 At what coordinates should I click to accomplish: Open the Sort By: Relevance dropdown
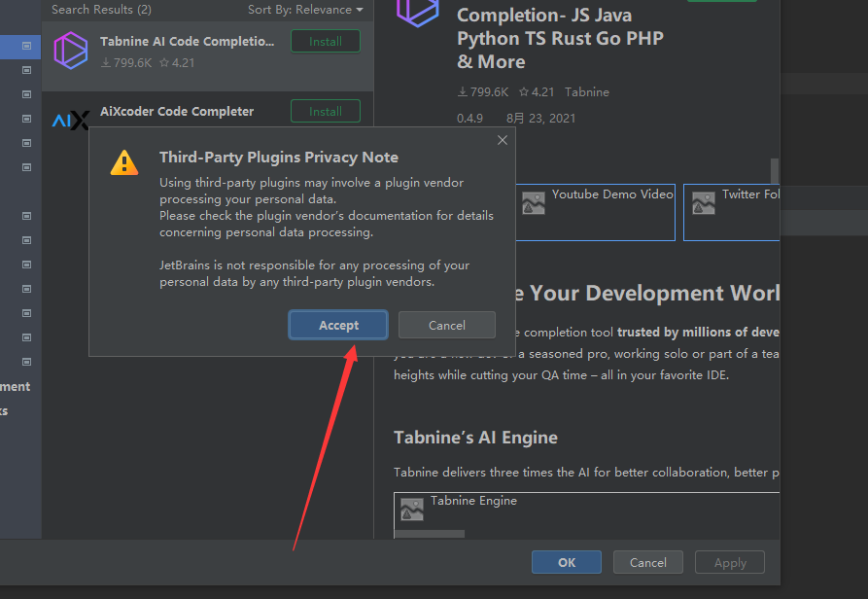(305, 10)
